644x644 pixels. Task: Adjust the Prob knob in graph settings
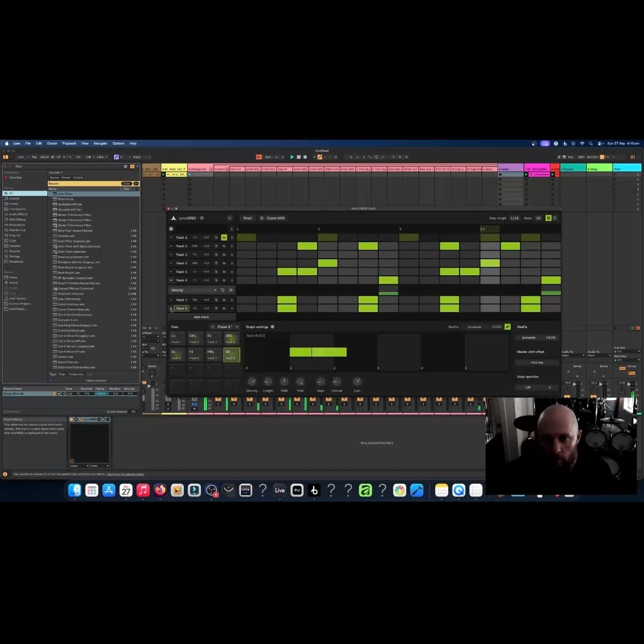point(300,381)
